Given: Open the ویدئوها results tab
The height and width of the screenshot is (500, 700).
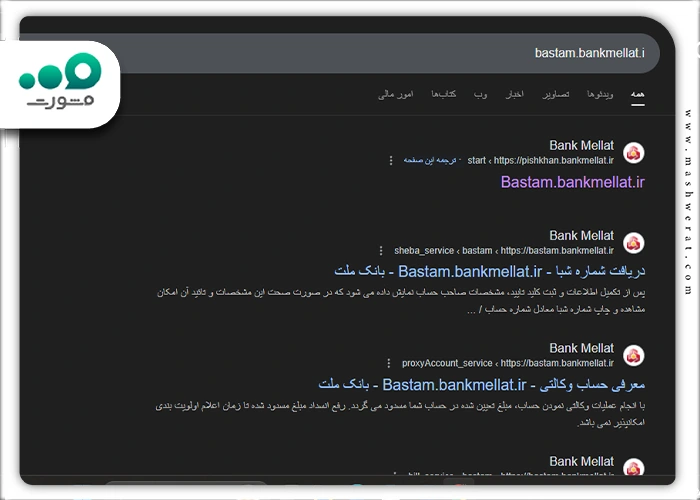Looking at the screenshot, I should (600, 94).
